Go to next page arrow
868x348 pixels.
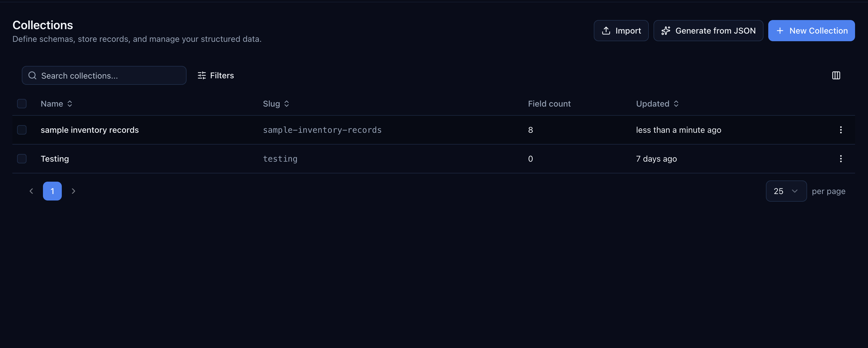point(74,191)
